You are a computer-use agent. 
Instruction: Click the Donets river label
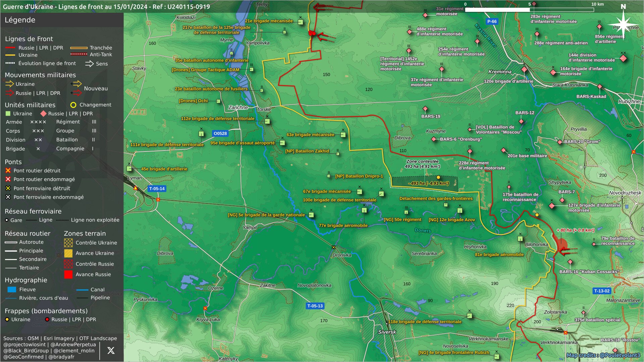click(423, 230)
